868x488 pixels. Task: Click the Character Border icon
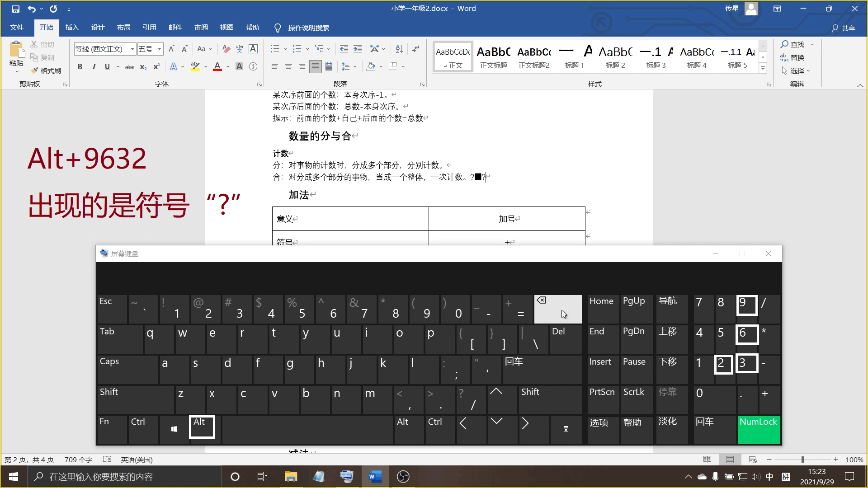(253, 49)
